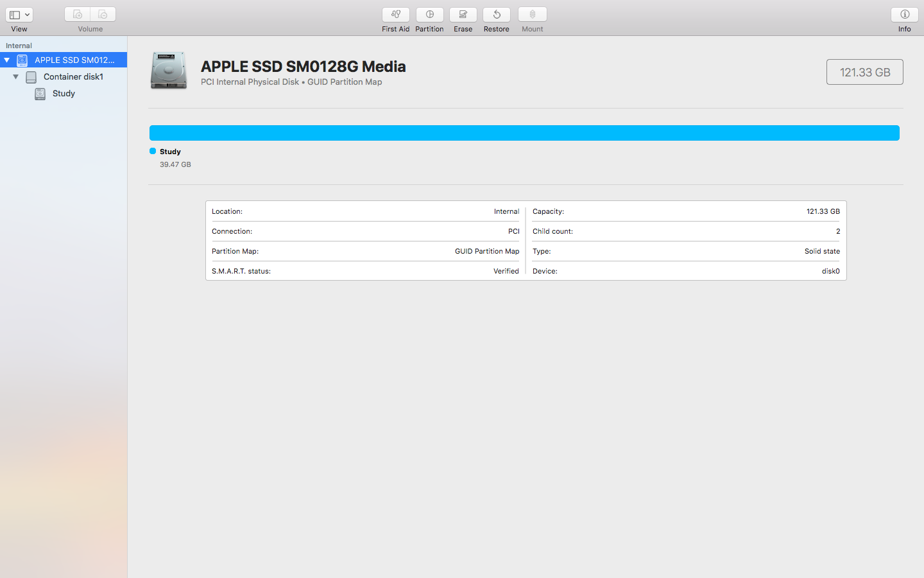
Task: Click the Connection label
Action: click(x=232, y=231)
